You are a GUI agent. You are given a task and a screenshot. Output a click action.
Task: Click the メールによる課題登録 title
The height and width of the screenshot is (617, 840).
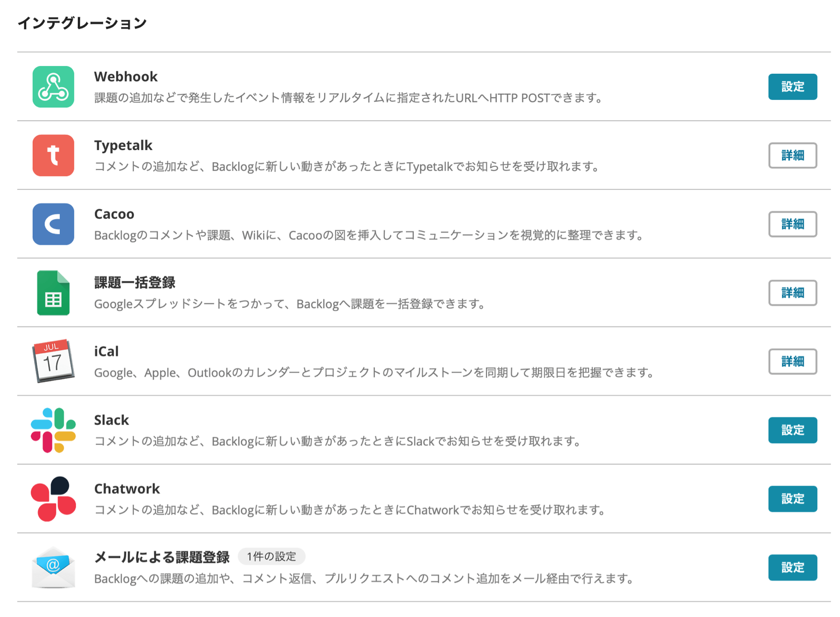click(x=161, y=557)
